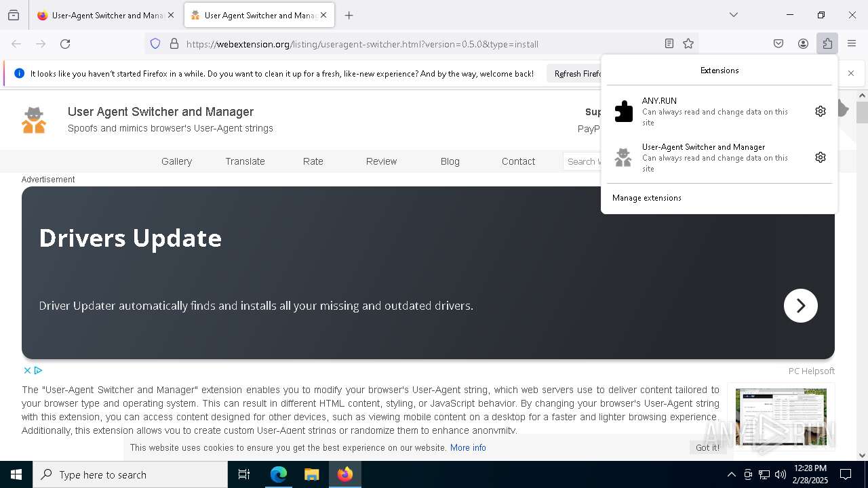The image size is (868, 488).
Task: Click the site padlock icon
Action: tap(174, 44)
